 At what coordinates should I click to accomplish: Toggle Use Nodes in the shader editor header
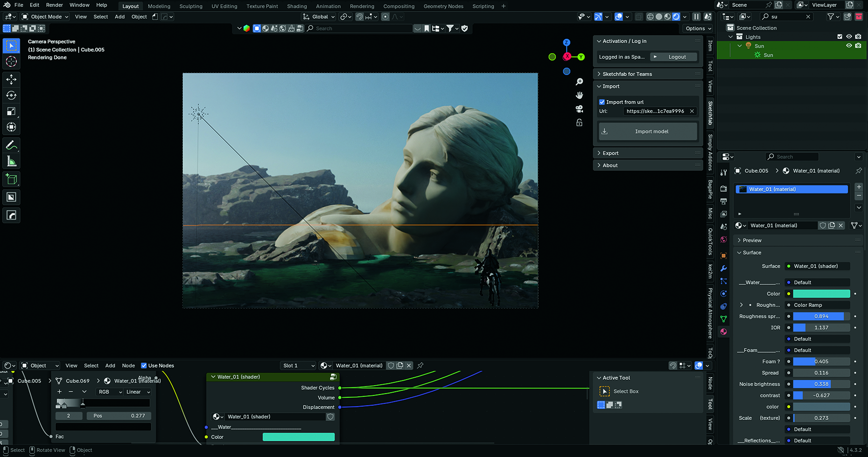click(144, 365)
